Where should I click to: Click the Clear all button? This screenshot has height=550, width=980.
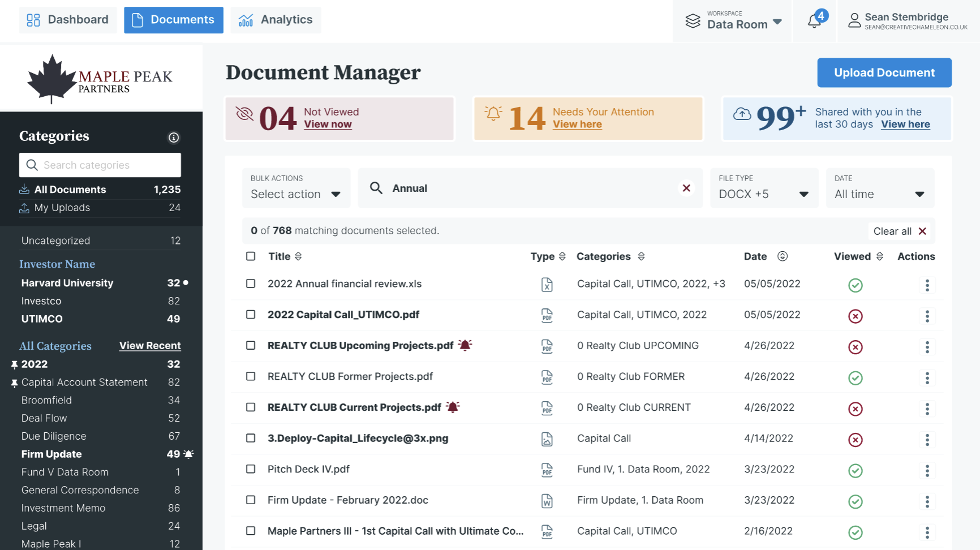click(900, 231)
